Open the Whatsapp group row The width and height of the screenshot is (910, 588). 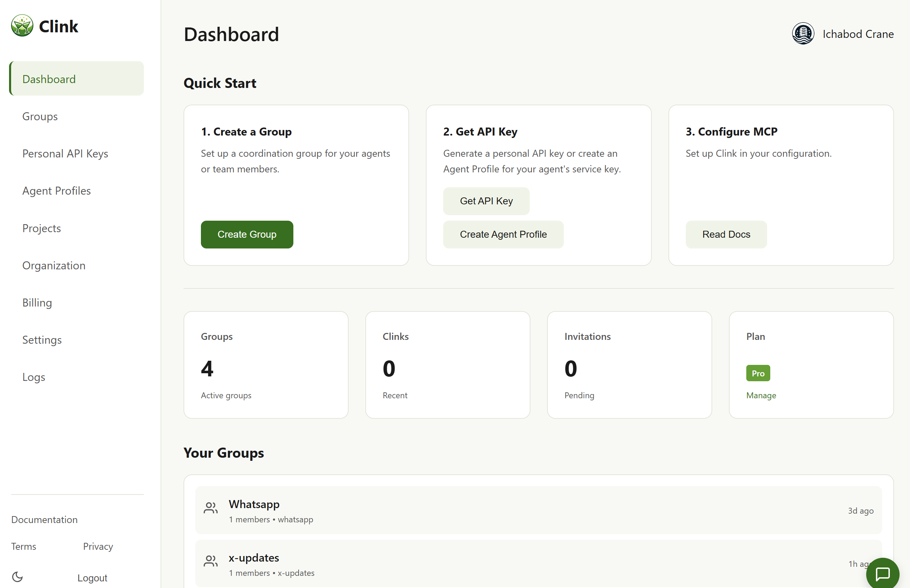pos(538,510)
